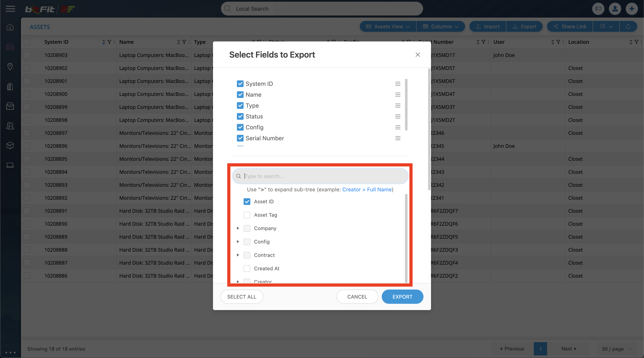Click the plus add icon in header

tap(631, 9)
